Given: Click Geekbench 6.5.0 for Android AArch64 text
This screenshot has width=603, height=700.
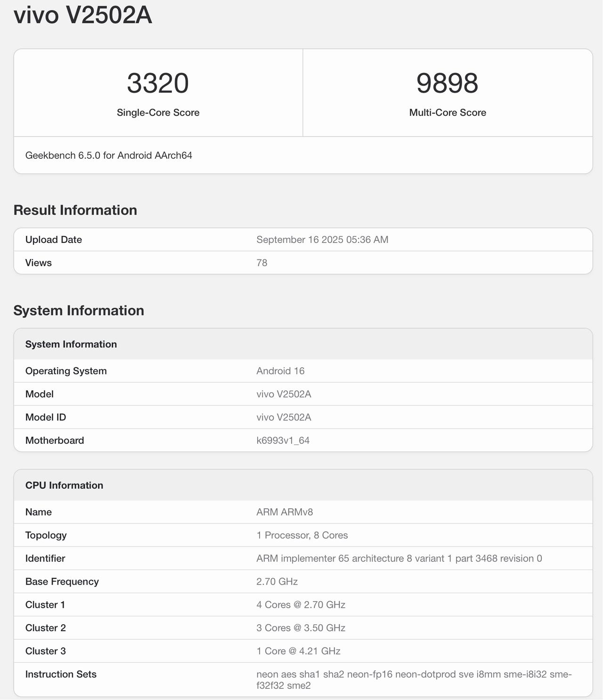Looking at the screenshot, I should (x=109, y=155).
